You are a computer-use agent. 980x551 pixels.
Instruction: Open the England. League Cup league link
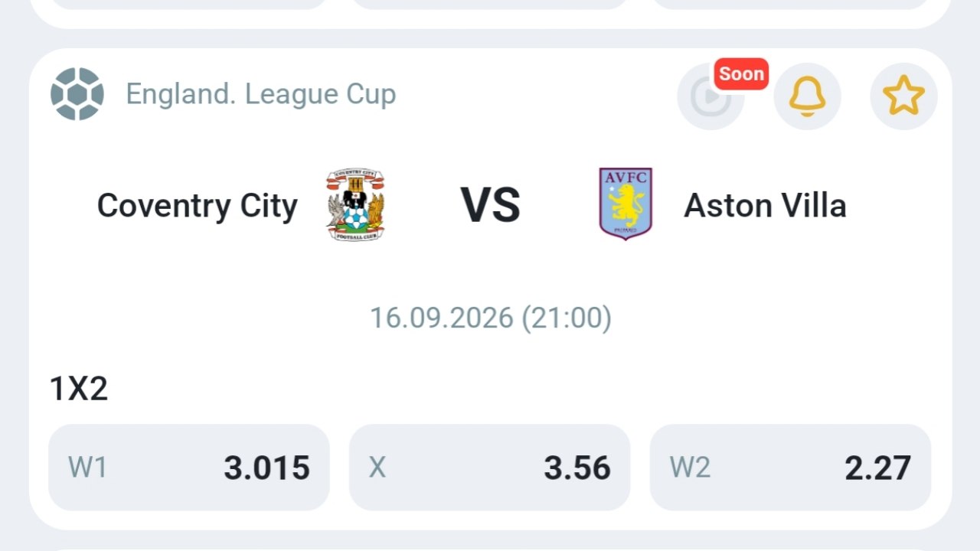pos(261,94)
